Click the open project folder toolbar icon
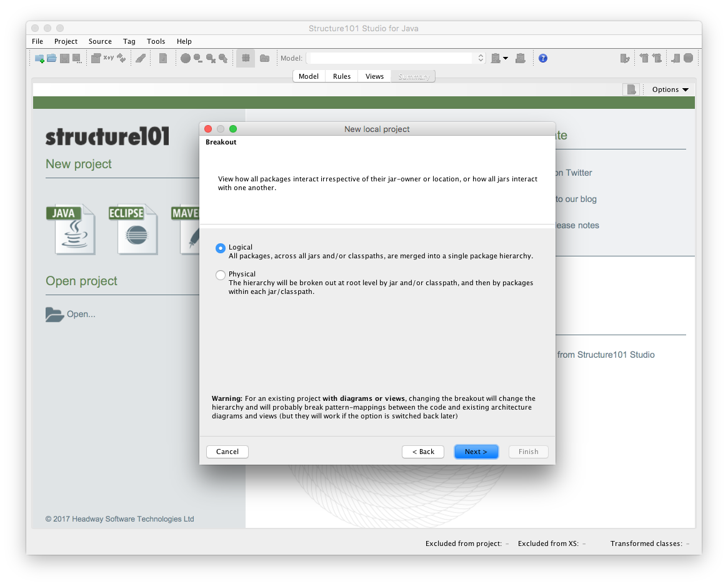Screen dimensions: 728x586 coord(52,58)
